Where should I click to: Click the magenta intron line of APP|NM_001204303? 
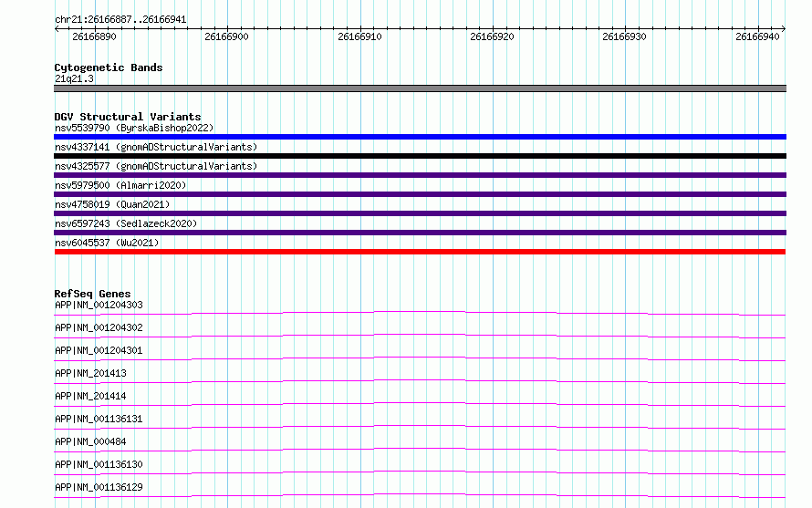[x=420, y=313]
